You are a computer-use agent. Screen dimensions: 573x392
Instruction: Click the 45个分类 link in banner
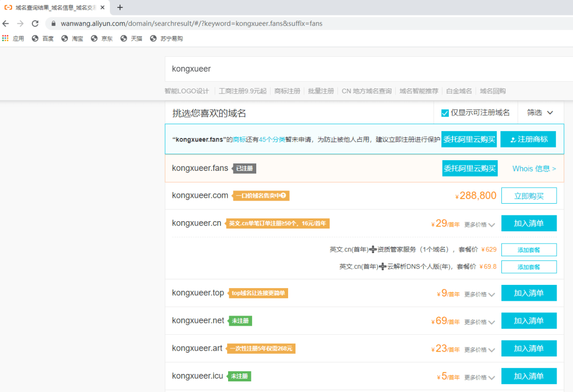[272, 140]
